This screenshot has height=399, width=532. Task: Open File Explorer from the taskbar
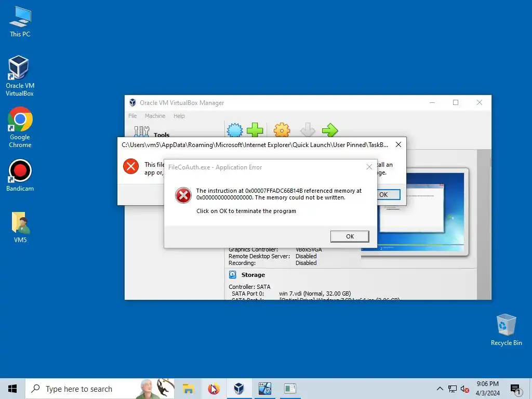(x=188, y=389)
